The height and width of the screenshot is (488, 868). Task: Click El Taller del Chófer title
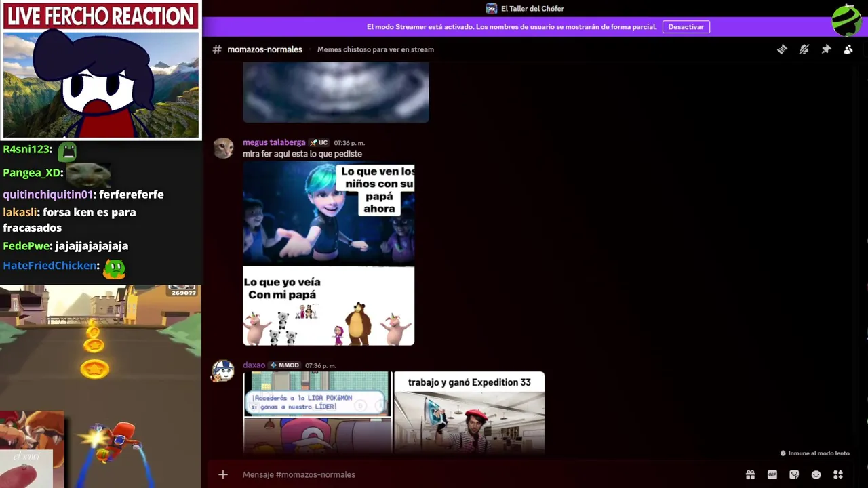pos(532,9)
